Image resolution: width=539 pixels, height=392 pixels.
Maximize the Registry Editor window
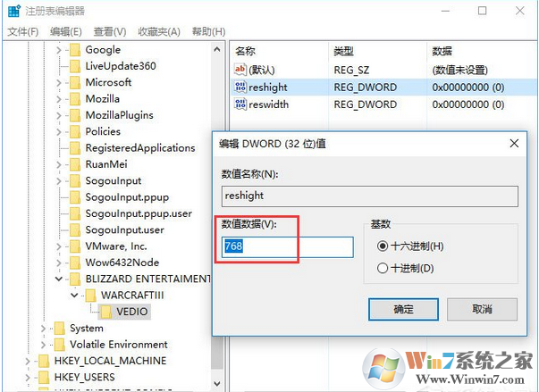(x=483, y=11)
